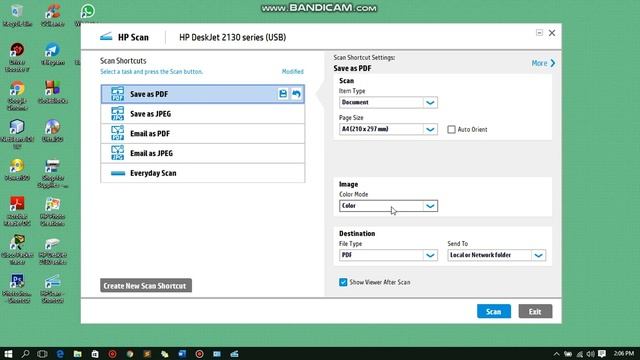The height and width of the screenshot is (360, 640).
Task: Select the Save as JPEG shortcut
Action: (x=202, y=114)
